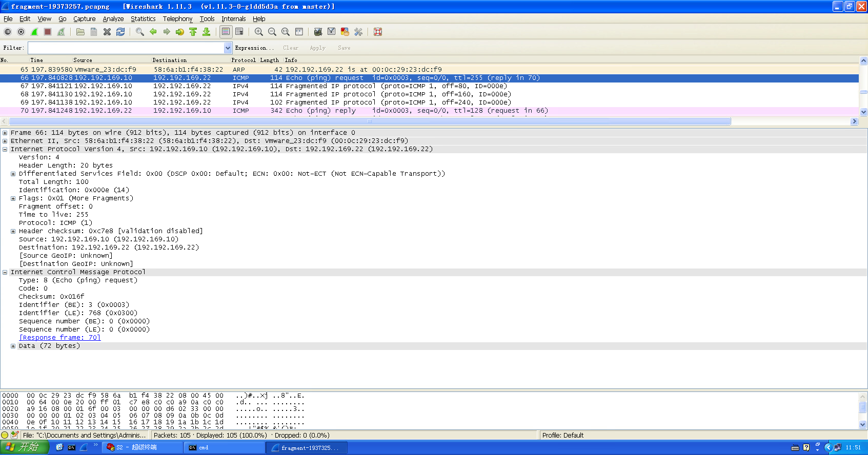Collapse Internet Control Message Protocol section
This screenshot has width=868, height=455.
pyautogui.click(x=5, y=272)
